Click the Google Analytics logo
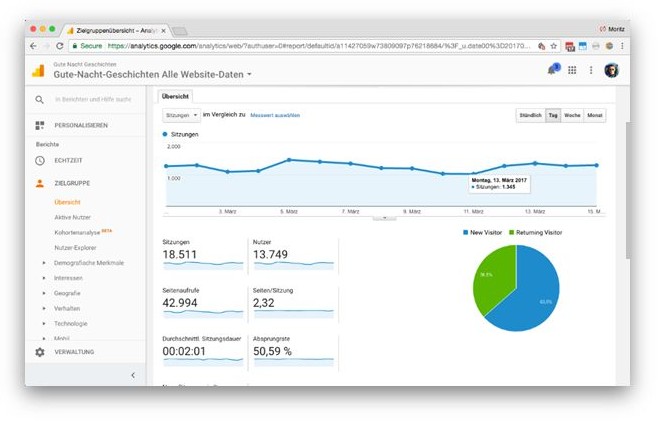 (38, 70)
